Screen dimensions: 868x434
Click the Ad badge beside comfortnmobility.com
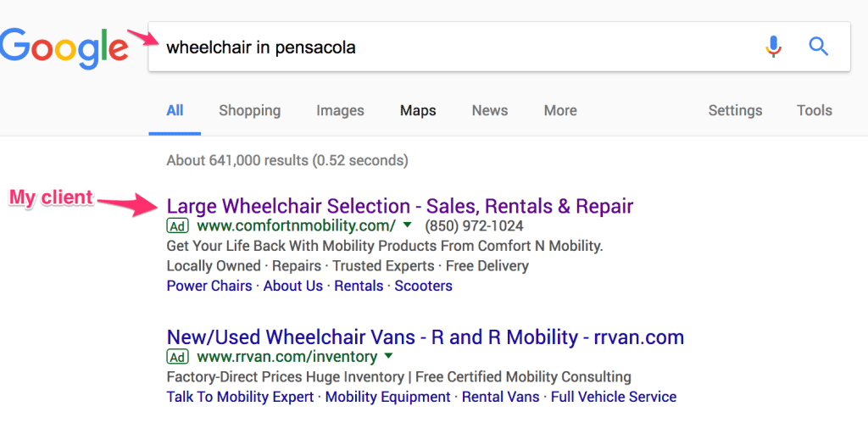click(x=178, y=225)
